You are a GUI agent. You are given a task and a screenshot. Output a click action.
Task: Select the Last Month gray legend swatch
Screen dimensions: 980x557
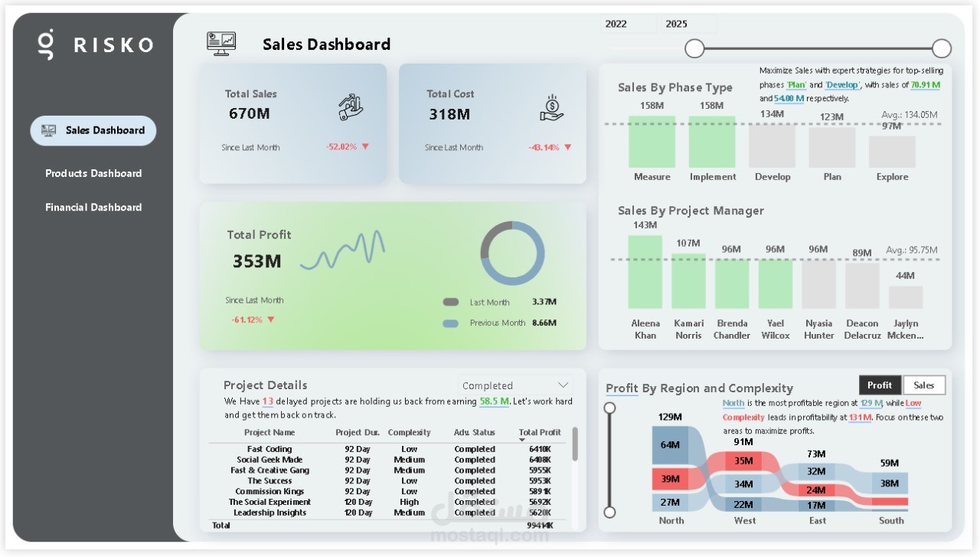pos(451,302)
